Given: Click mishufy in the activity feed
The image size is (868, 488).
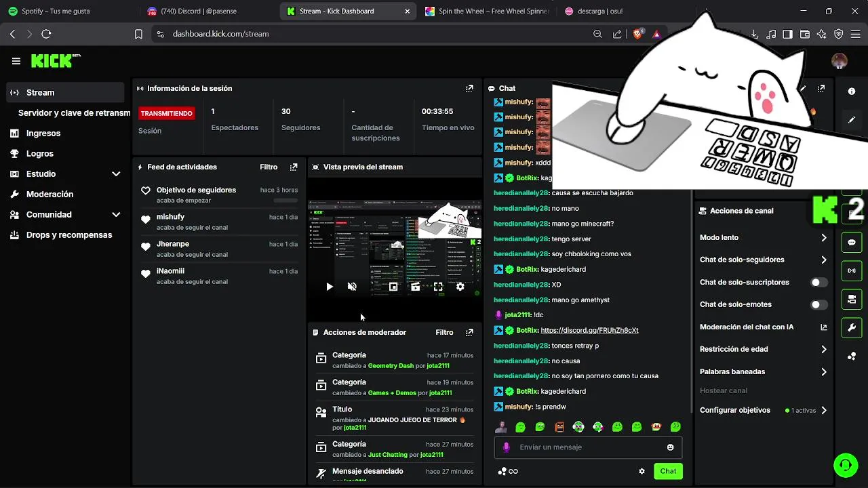Looking at the screenshot, I should tap(170, 217).
